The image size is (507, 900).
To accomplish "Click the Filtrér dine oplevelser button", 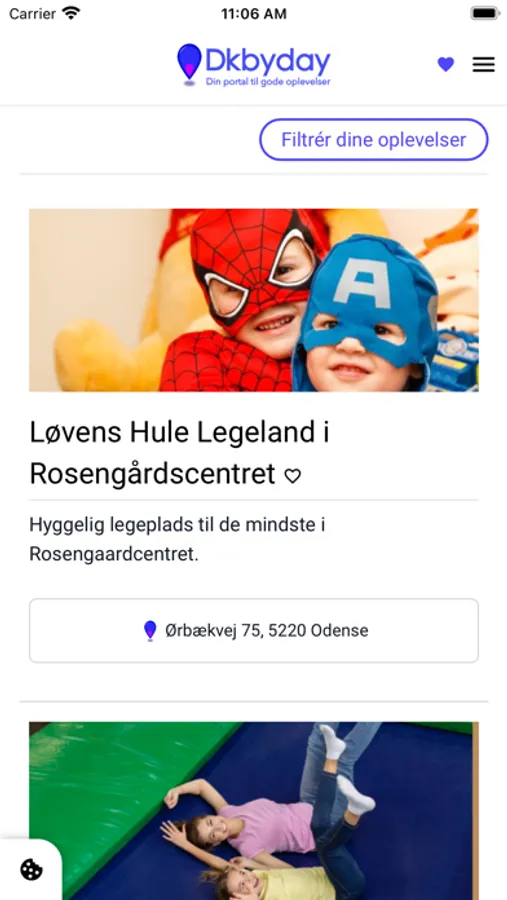I will 374,139.
